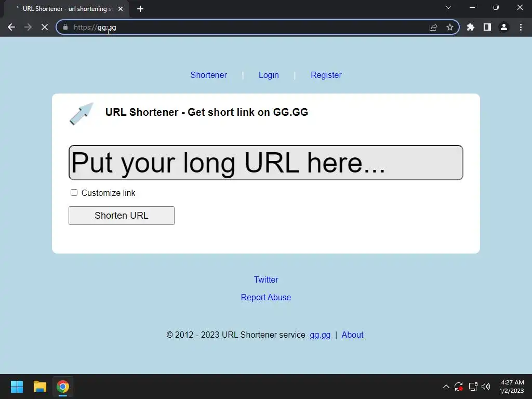Select the URL Shortener browser tab
532x399 pixels.
click(66, 9)
